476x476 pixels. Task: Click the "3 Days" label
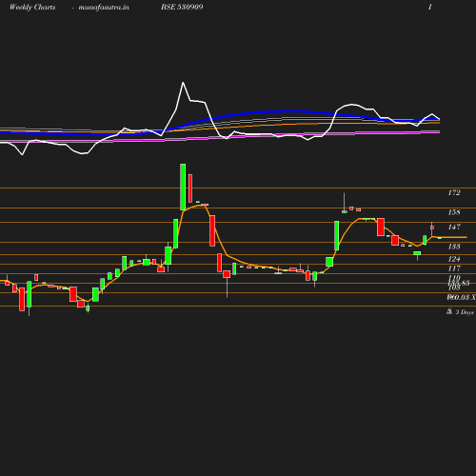pyautogui.click(x=465, y=312)
